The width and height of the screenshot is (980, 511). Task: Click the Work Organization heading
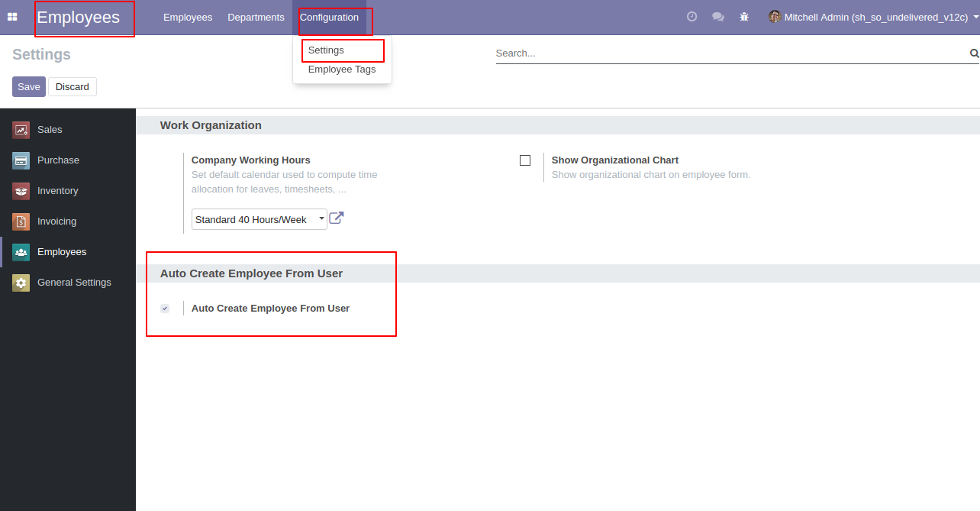click(x=211, y=125)
